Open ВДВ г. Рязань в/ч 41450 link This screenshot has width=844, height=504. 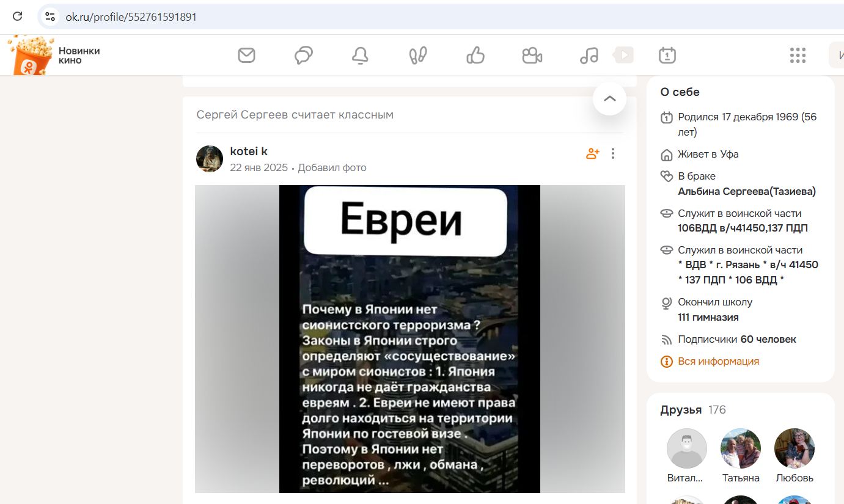(748, 272)
